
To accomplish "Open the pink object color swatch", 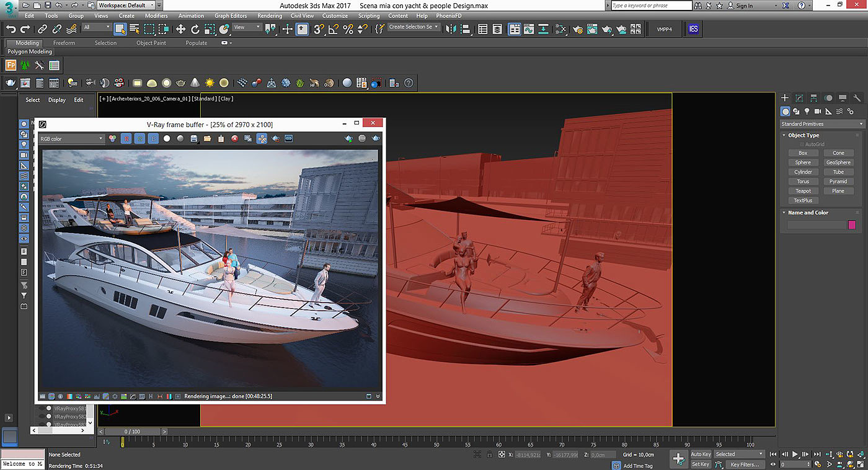I will pos(852,225).
